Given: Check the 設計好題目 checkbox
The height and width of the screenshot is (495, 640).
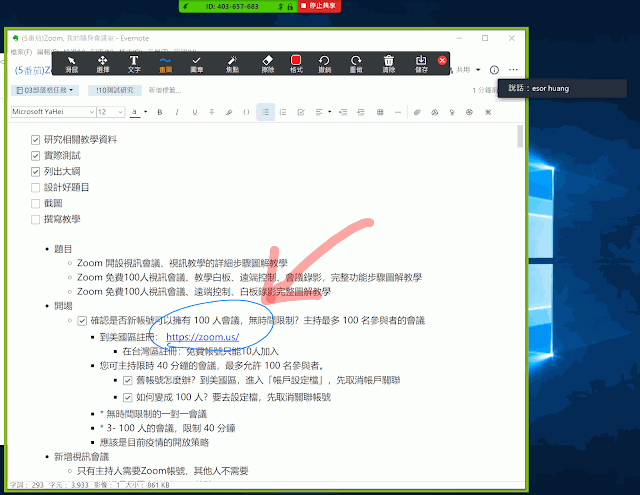Looking at the screenshot, I should click(36, 188).
